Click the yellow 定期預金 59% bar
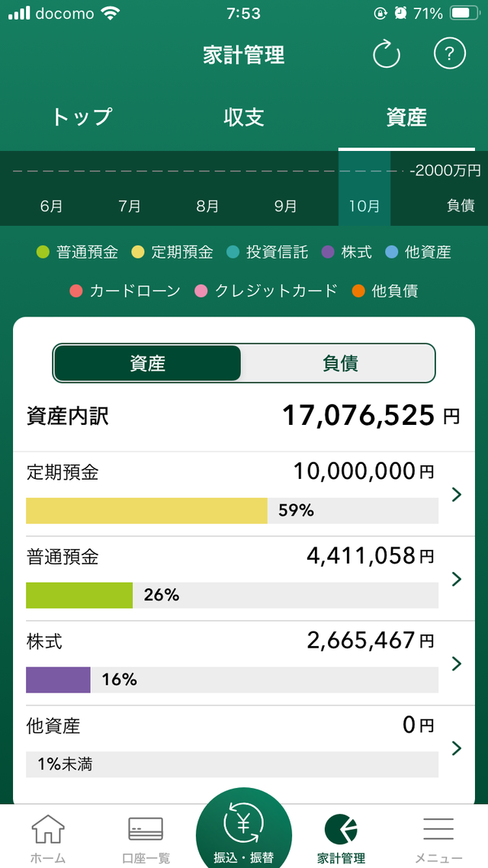The height and width of the screenshot is (868, 488). point(146,511)
